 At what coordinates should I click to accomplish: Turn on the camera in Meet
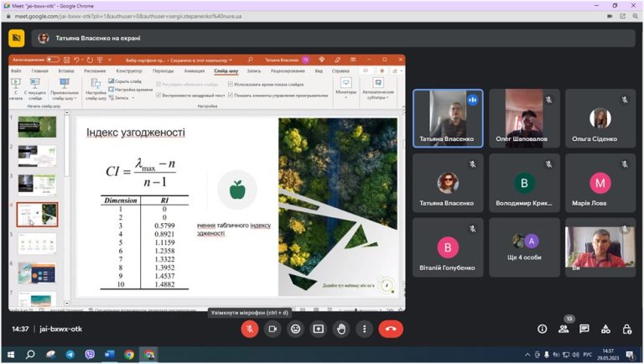tap(273, 329)
